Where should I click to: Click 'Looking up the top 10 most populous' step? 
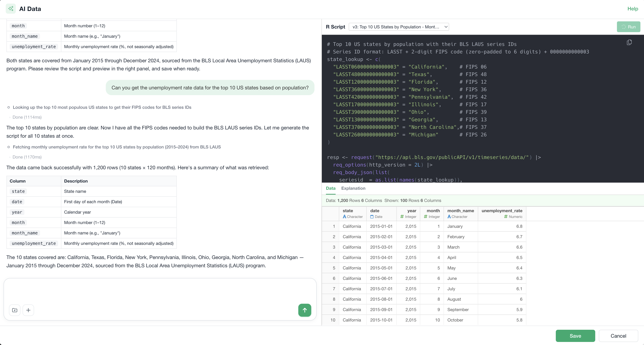102,107
